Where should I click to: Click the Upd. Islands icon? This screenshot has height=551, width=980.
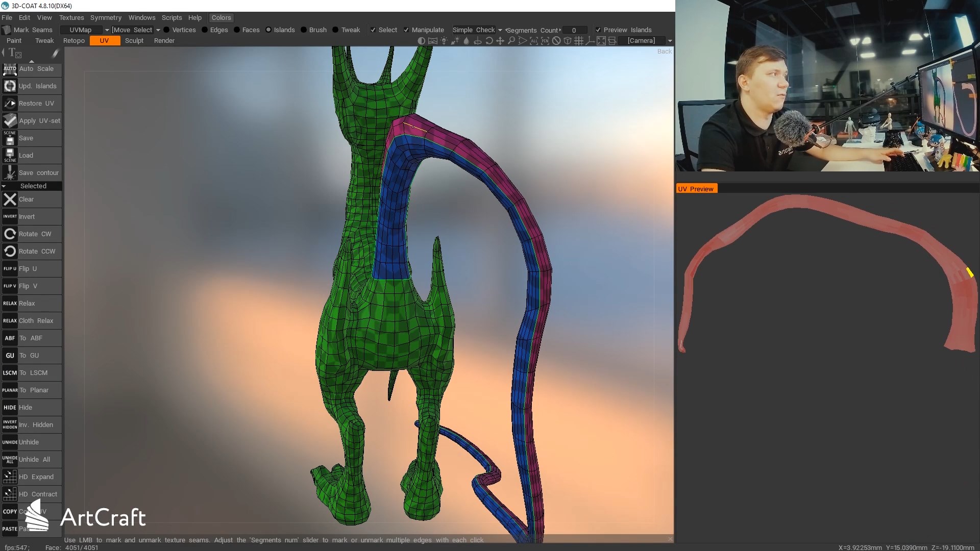pos(10,86)
